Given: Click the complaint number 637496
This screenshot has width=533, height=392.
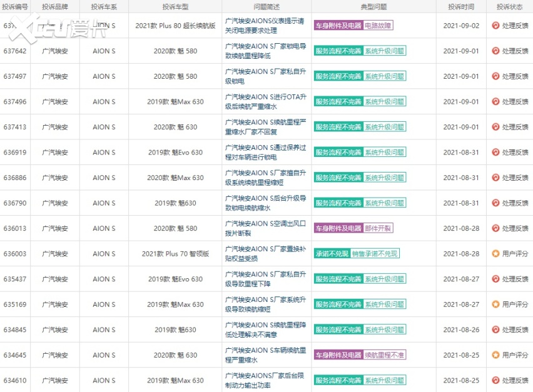Looking at the screenshot, I should (x=15, y=101).
